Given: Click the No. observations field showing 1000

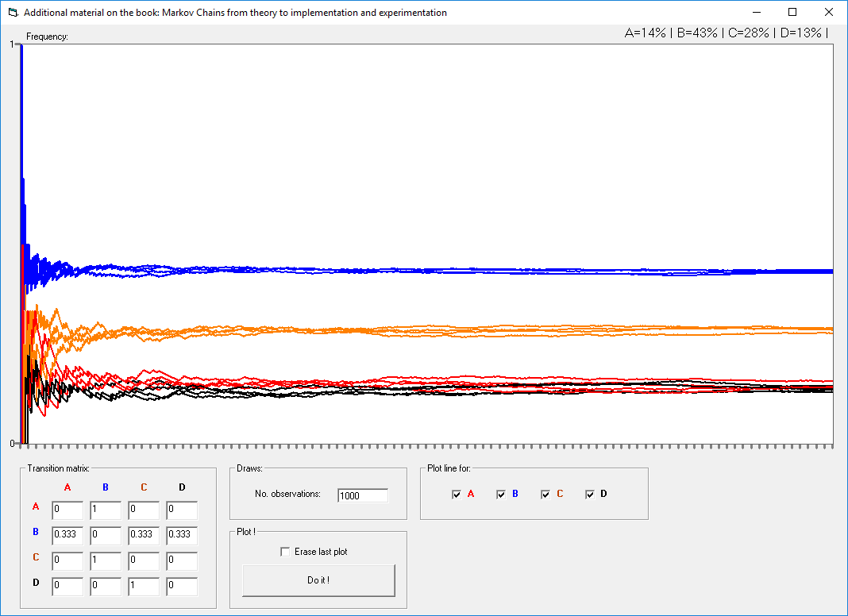Looking at the screenshot, I should (363, 495).
